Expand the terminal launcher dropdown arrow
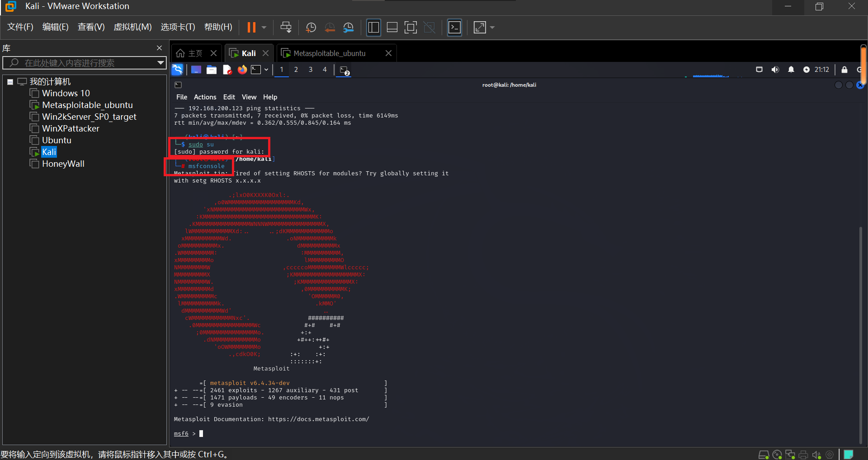The width and height of the screenshot is (868, 460). tap(266, 70)
